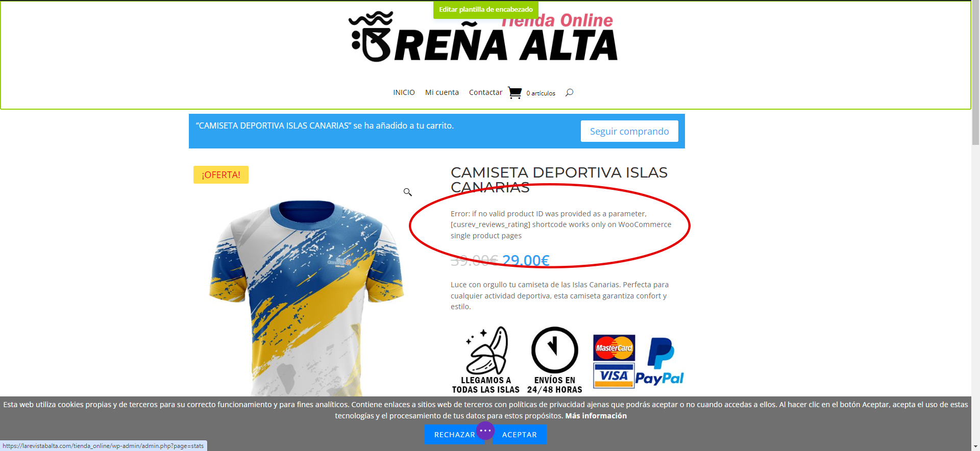Click the MasterCard logo

pos(614,348)
